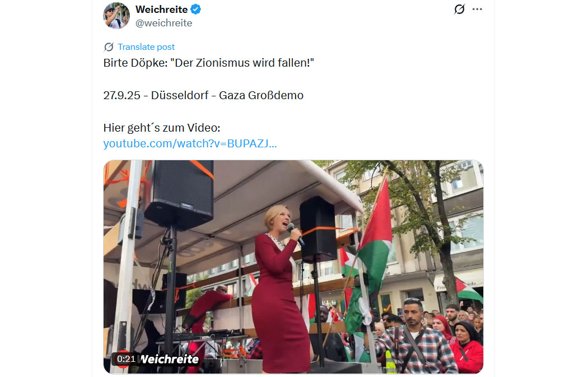Click the microphone held by the speaker

tap(296, 234)
